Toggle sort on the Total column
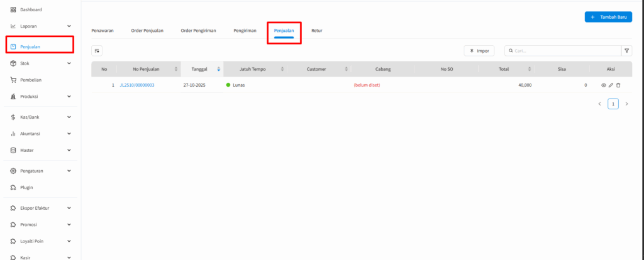Image resolution: width=644 pixels, height=260 pixels. point(529,69)
